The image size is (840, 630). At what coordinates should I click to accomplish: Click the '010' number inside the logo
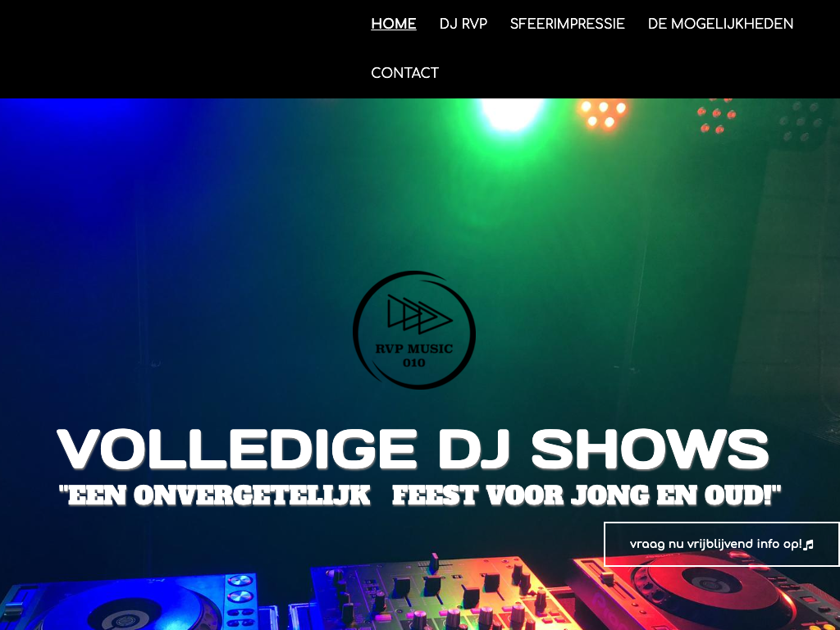(414, 363)
